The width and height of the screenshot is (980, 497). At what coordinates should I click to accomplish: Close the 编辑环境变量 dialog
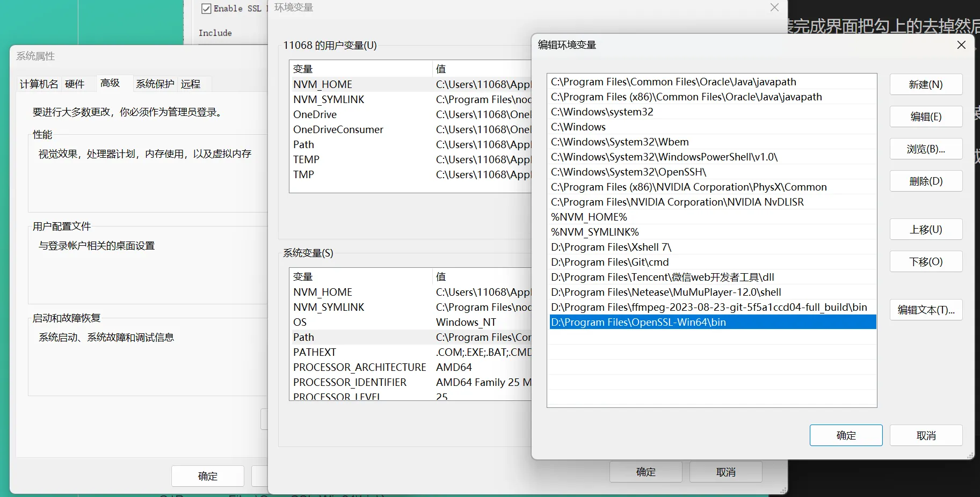[961, 45]
